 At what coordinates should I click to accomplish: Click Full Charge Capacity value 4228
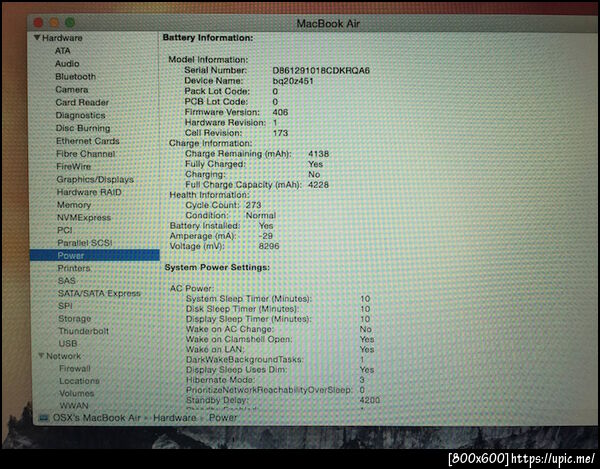pyautogui.click(x=318, y=185)
